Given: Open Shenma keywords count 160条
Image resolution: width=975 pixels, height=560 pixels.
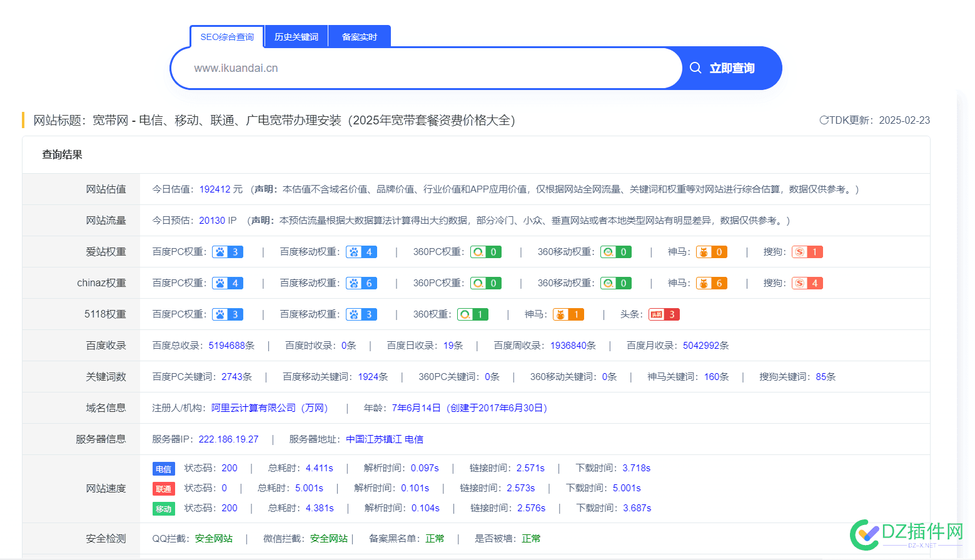Looking at the screenshot, I should point(717,376).
